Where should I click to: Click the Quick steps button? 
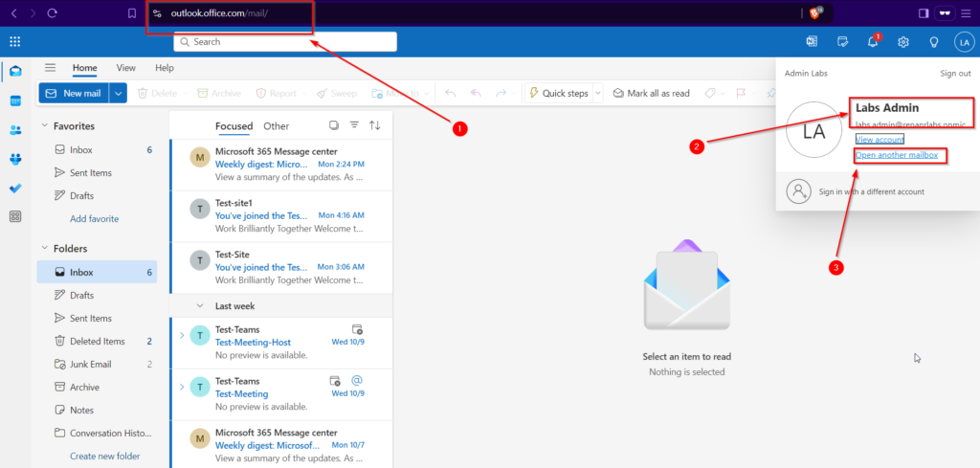pos(559,93)
